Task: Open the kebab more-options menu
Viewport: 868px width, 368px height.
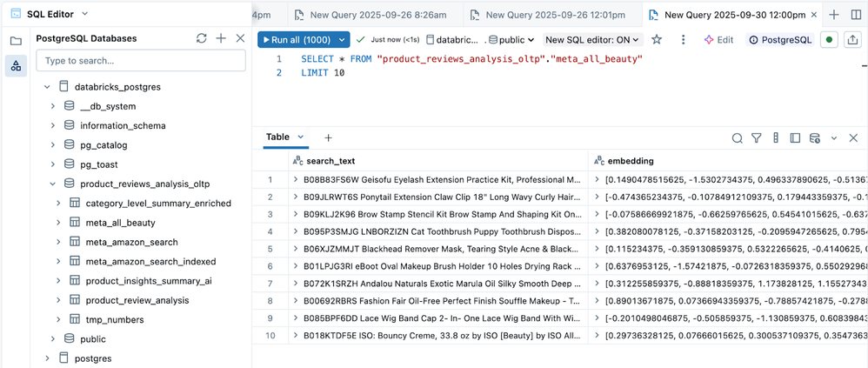Action: [x=684, y=40]
